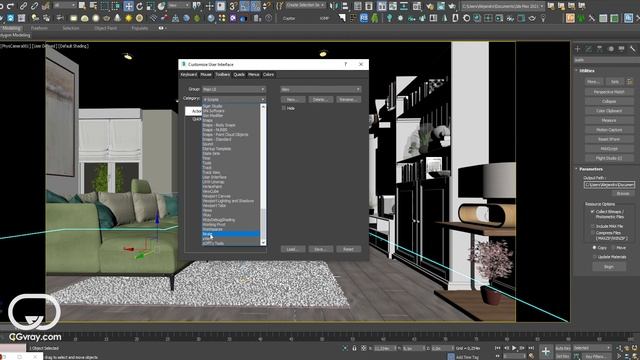This screenshot has width=640, height=360.
Task: Open the Display tab in command panel
Action: 621,49
